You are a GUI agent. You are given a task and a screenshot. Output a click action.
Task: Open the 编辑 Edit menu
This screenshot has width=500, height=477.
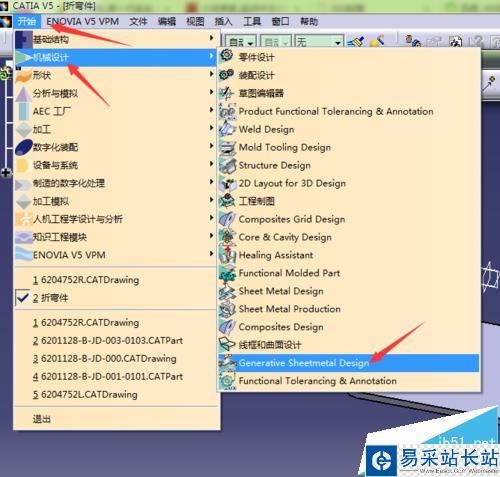pos(167,22)
